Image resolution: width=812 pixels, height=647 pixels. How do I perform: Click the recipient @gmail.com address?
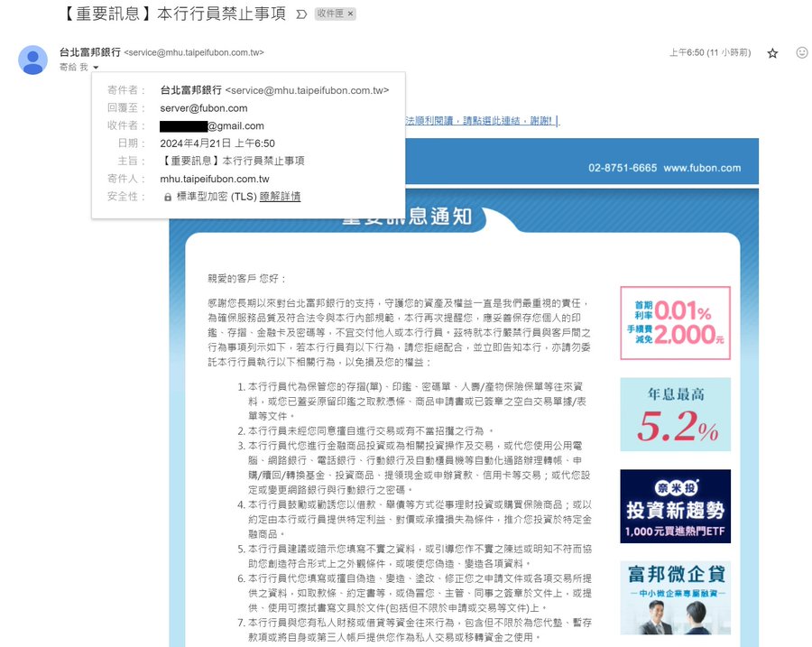click(212, 125)
